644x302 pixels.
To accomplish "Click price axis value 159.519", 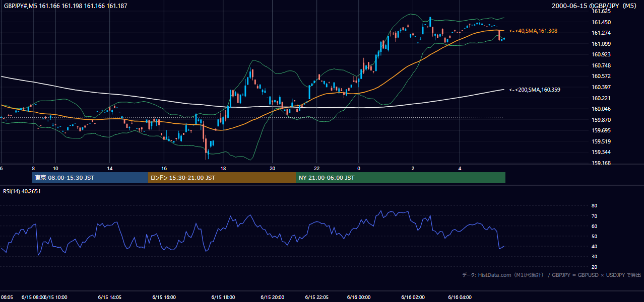I will tap(601, 141).
